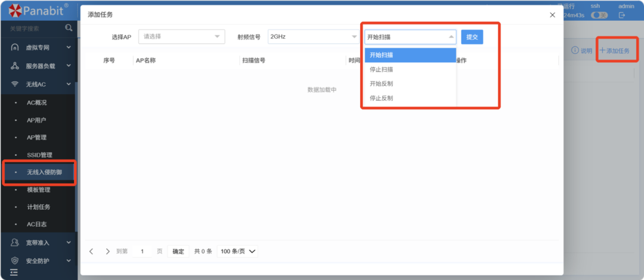Screen dimensions: 644x280
Task: Click the 数据加载中 text
Action: pos(322,89)
